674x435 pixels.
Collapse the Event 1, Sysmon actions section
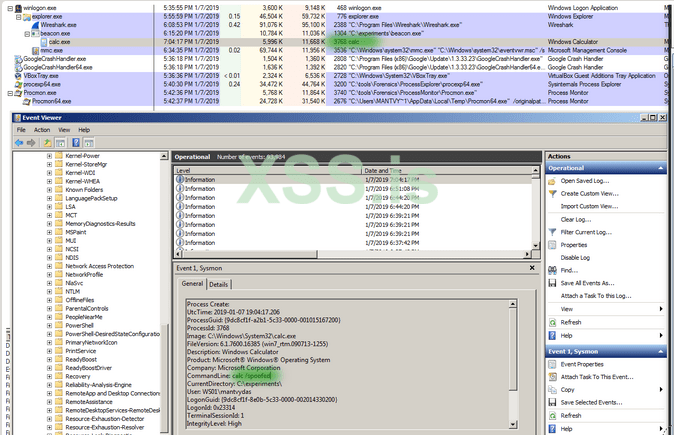click(x=661, y=352)
